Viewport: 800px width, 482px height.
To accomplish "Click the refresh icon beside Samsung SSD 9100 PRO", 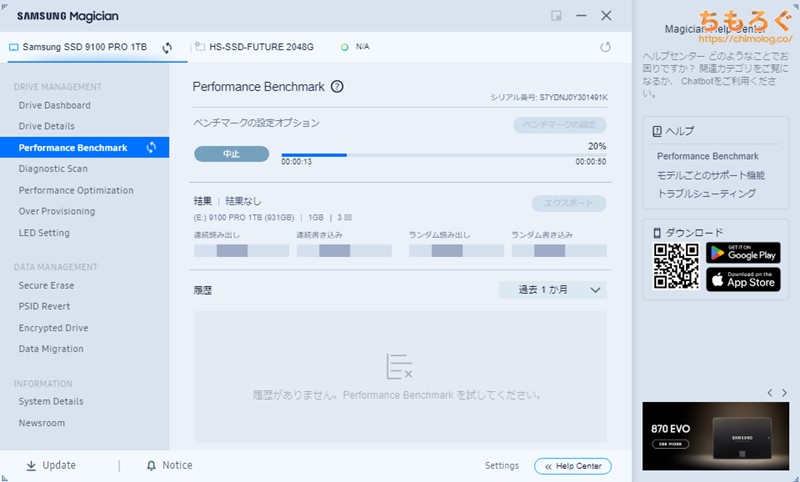I will 167,47.
